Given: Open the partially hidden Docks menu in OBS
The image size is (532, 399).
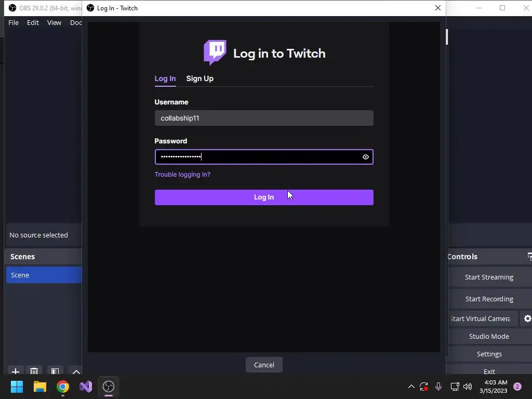Looking at the screenshot, I should click(76, 22).
